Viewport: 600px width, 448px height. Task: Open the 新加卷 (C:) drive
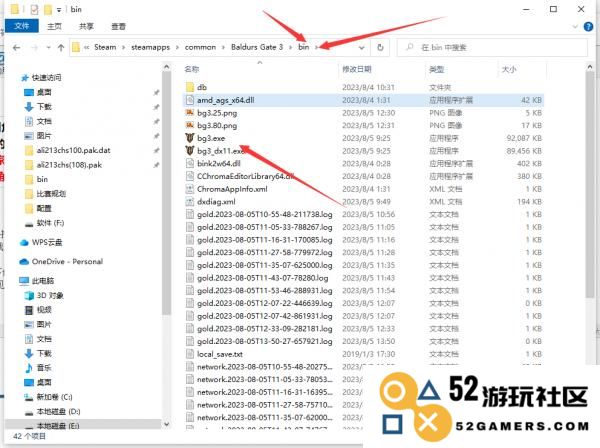54,397
